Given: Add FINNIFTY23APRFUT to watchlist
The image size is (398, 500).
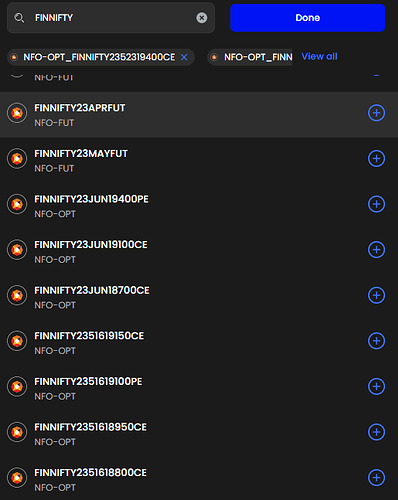Looking at the screenshot, I should point(376,113).
